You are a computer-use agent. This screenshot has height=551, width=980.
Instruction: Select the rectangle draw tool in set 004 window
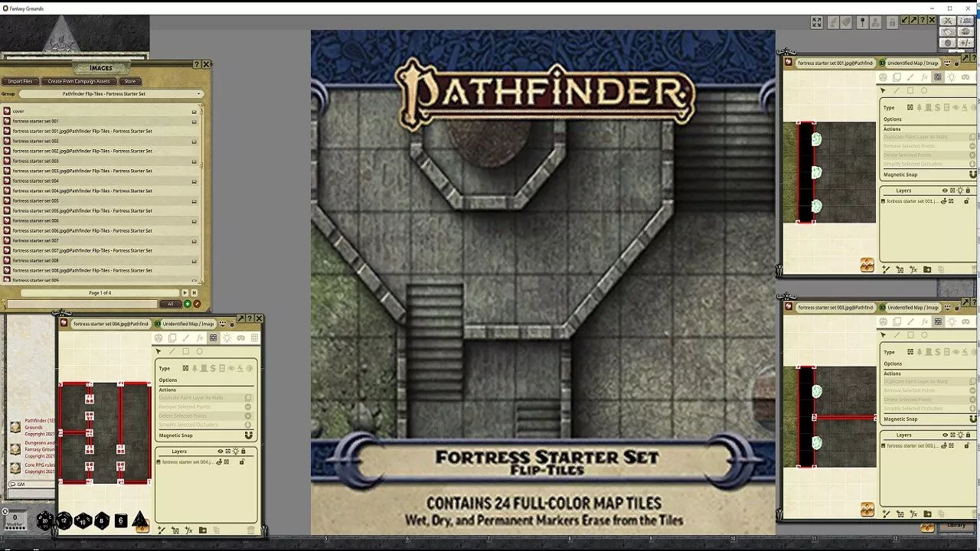point(186,351)
